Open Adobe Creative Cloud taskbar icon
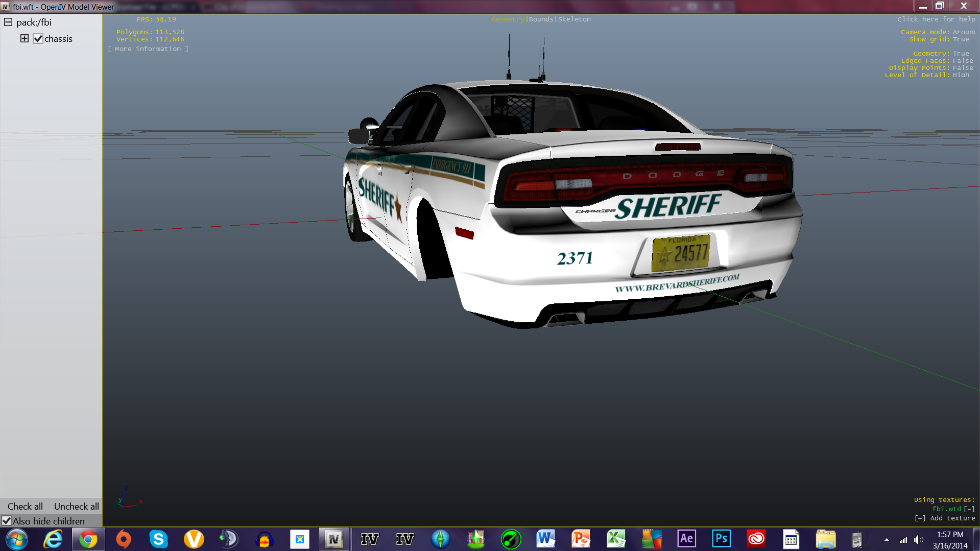This screenshot has width=980, height=551. click(x=756, y=539)
